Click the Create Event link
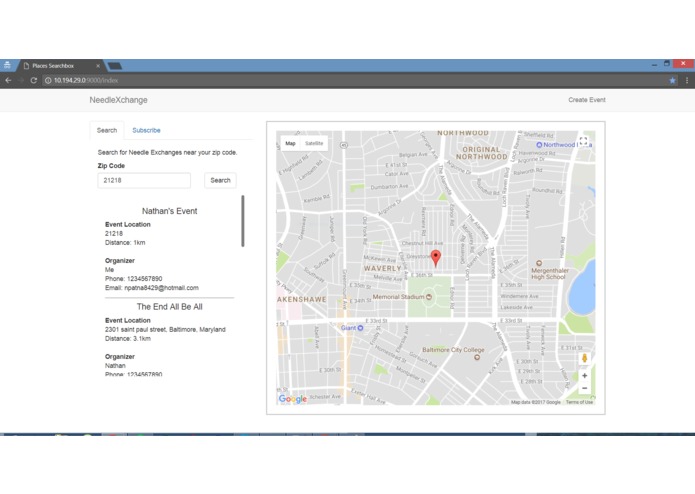695x494 pixels. (587, 100)
